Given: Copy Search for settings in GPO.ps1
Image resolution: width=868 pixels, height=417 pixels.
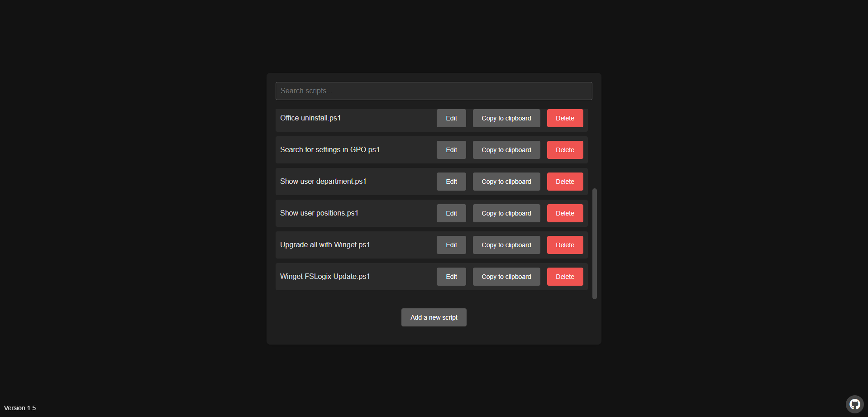Looking at the screenshot, I should (506, 150).
